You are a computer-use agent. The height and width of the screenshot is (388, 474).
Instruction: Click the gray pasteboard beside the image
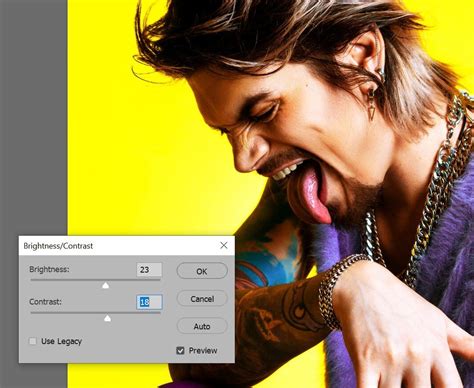pos(33,117)
